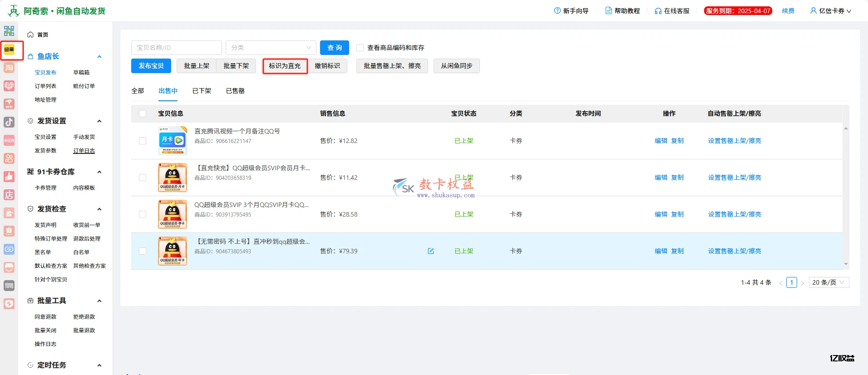Screen dimensions: 868x375
Task: Click 撤销标识 button
Action: [327, 66]
